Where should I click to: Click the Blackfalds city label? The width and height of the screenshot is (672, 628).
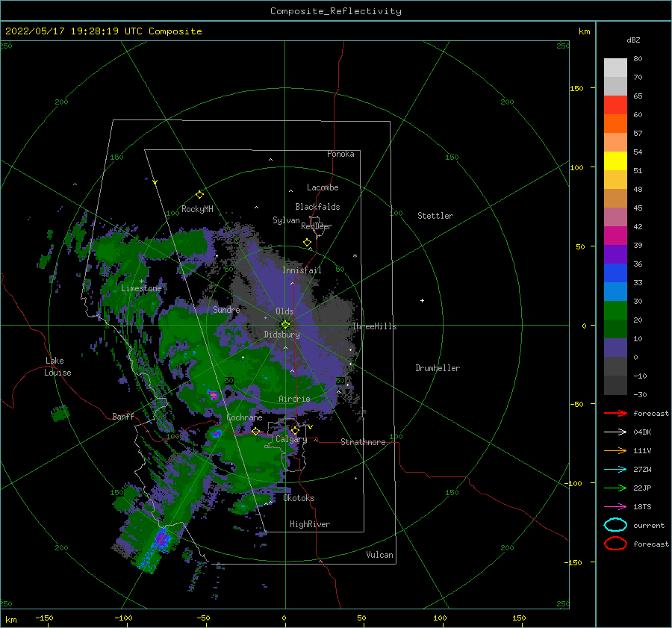click(317, 207)
